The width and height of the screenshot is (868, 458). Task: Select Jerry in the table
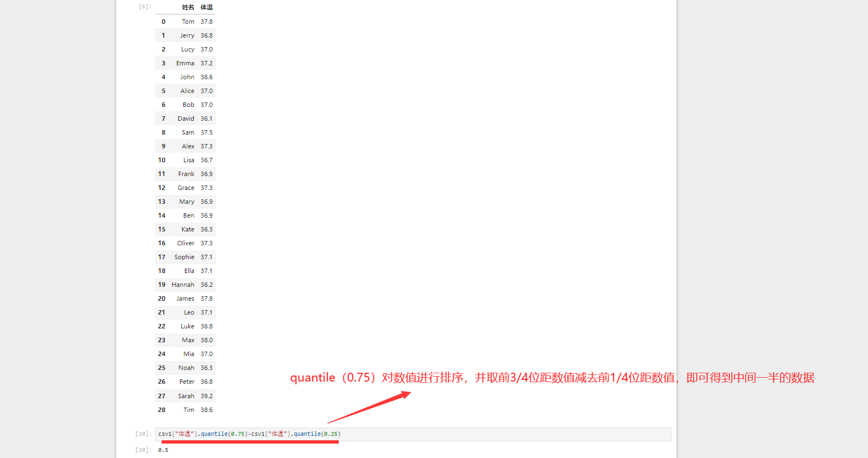coord(187,35)
